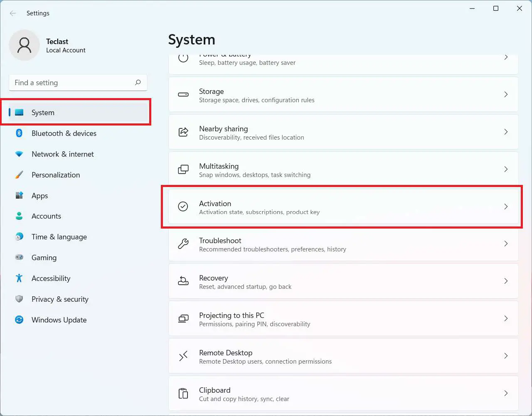
Task: Click the Bluetooth icon in sidebar
Action: (19, 133)
